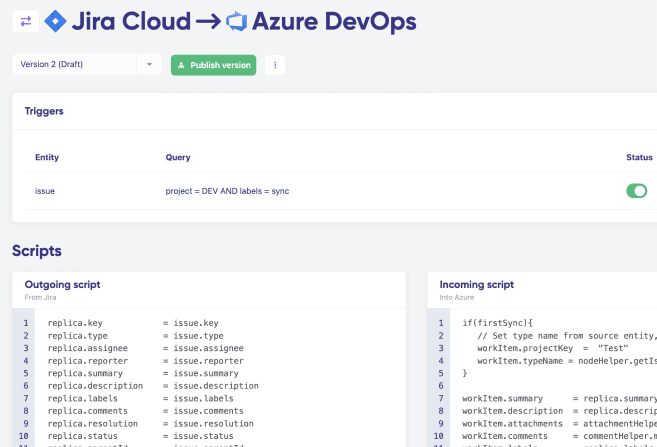Image resolution: width=657 pixels, height=447 pixels.
Task: Click the Jira Cloud diamond logo
Action: pos(56,21)
